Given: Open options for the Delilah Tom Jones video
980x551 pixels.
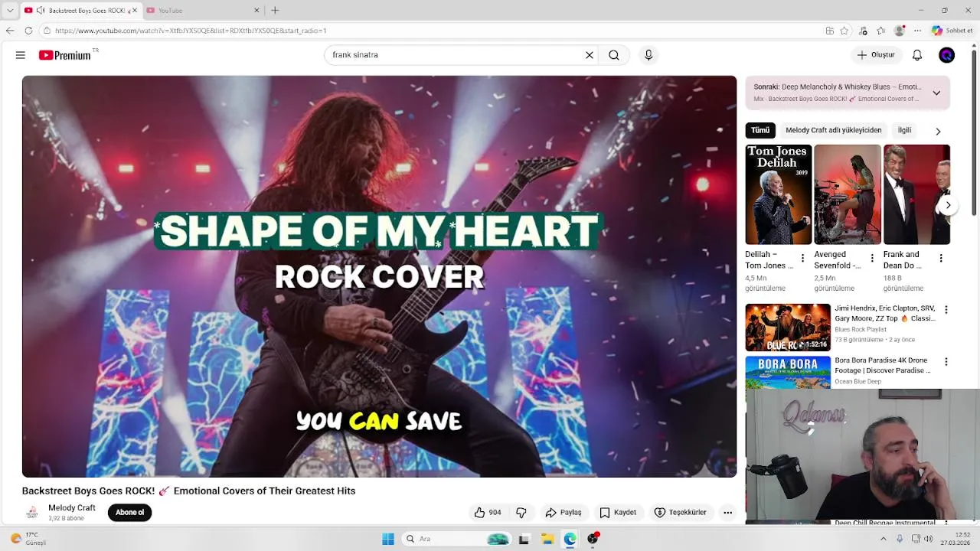Looking at the screenshot, I should coord(802,259).
